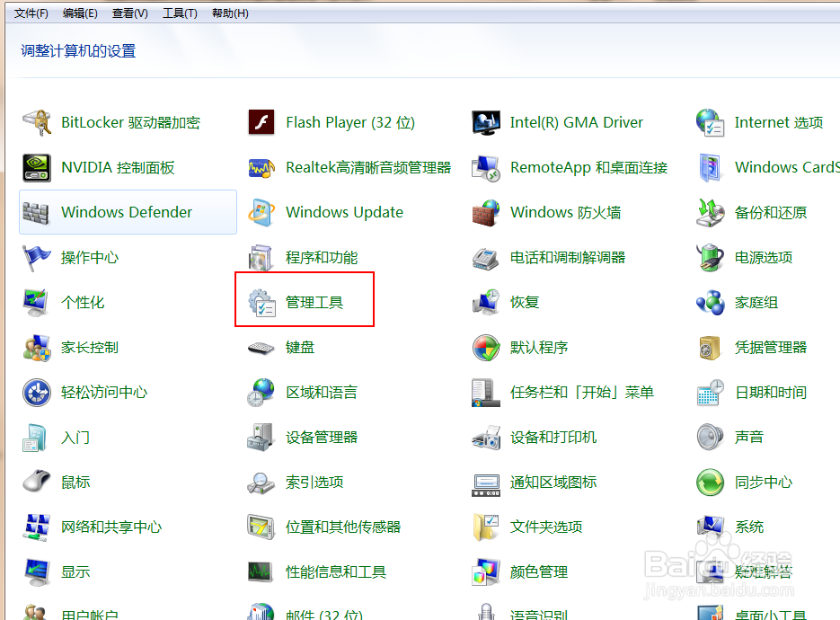Viewport: 840px width, 620px height.
Task: Click the 文件夹选项 folder icon
Action: coord(486,527)
